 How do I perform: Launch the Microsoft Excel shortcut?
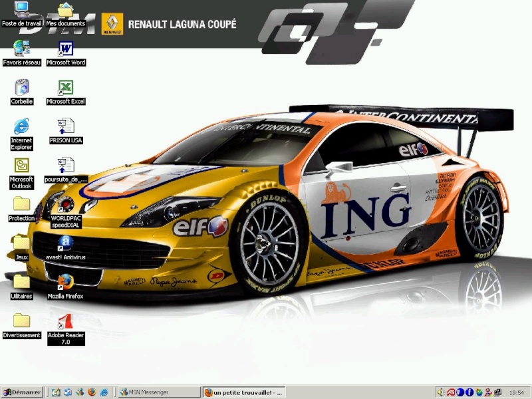coord(66,92)
